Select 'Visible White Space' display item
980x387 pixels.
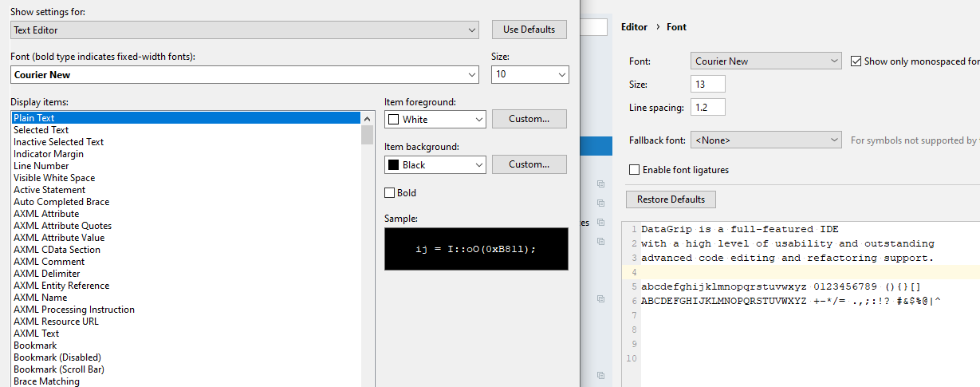(x=186, y=178)
